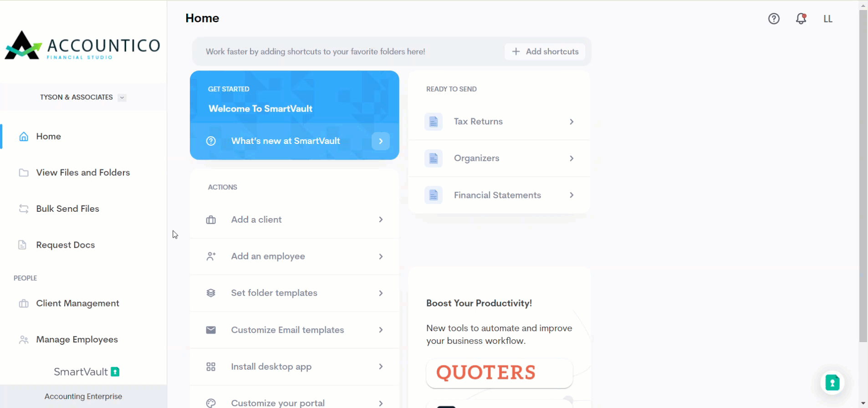
Task: Click the LL user profile avatar
Action: click(x=827, y=19)
